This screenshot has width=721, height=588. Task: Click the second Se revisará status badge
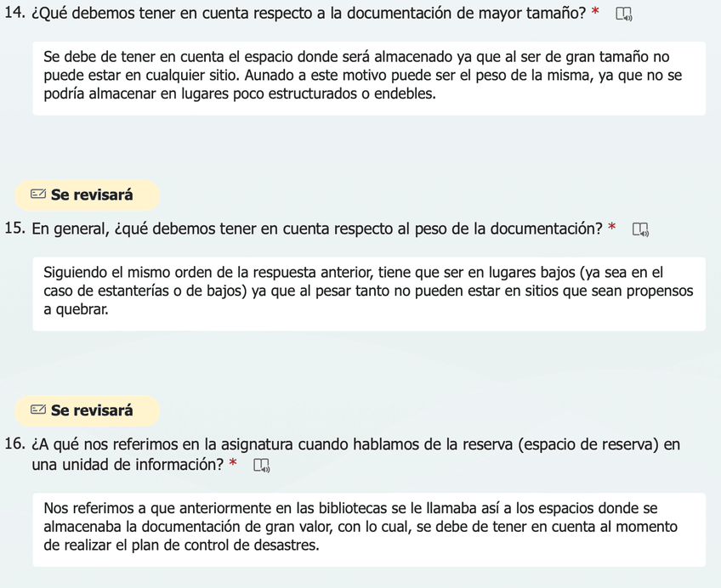(85, 410)
